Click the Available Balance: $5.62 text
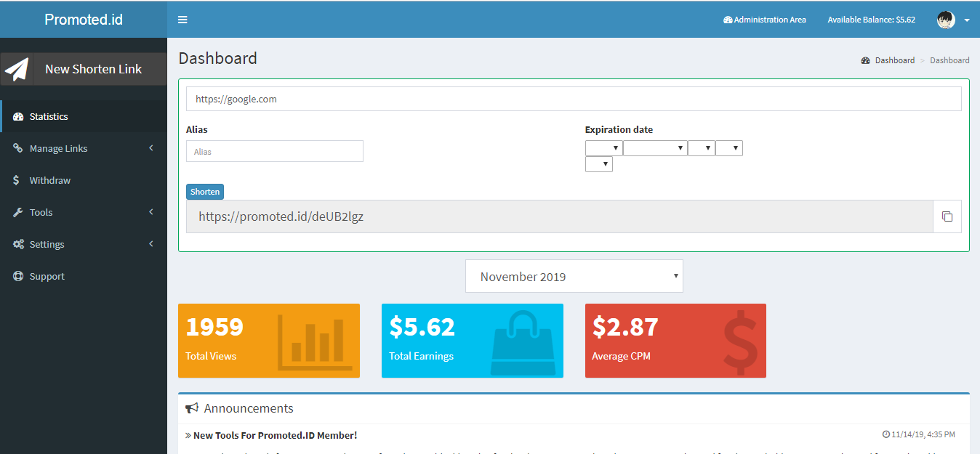Image resolution: width=980 pixels, height=454 pixels. click(871, 20)
